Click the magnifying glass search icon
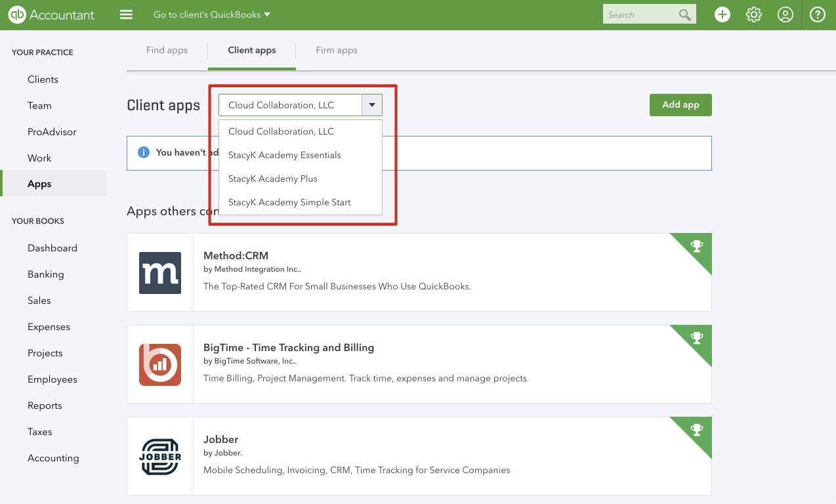The width and height of the screenshot is (836, 504). pos(685,14)
